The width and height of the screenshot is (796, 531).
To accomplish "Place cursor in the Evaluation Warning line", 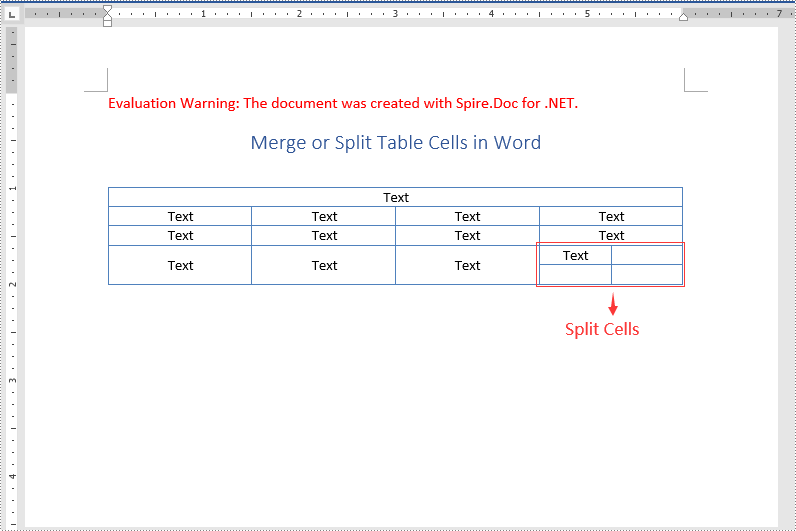I will [x=343, y=103].
